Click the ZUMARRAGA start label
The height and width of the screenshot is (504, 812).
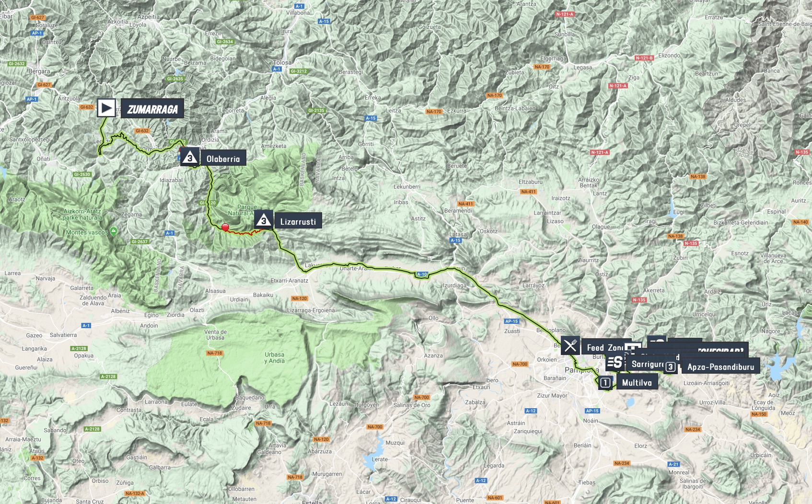coord(152,109)
